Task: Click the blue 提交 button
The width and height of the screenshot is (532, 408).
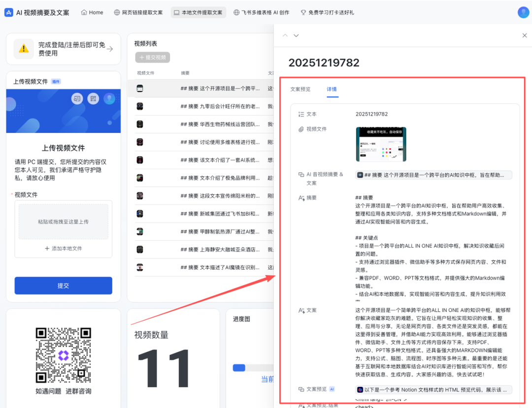Action: click(64, 285)
